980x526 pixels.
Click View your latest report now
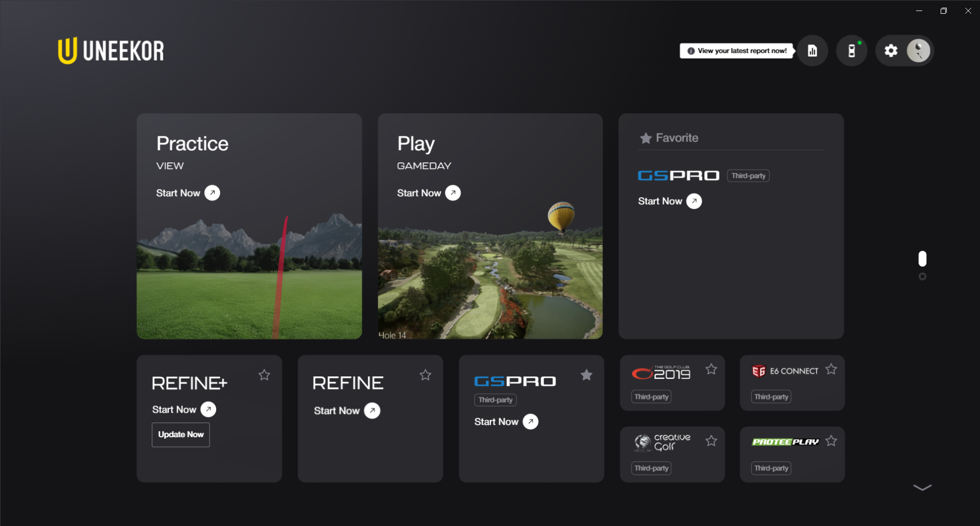click(x=737, y=51)
